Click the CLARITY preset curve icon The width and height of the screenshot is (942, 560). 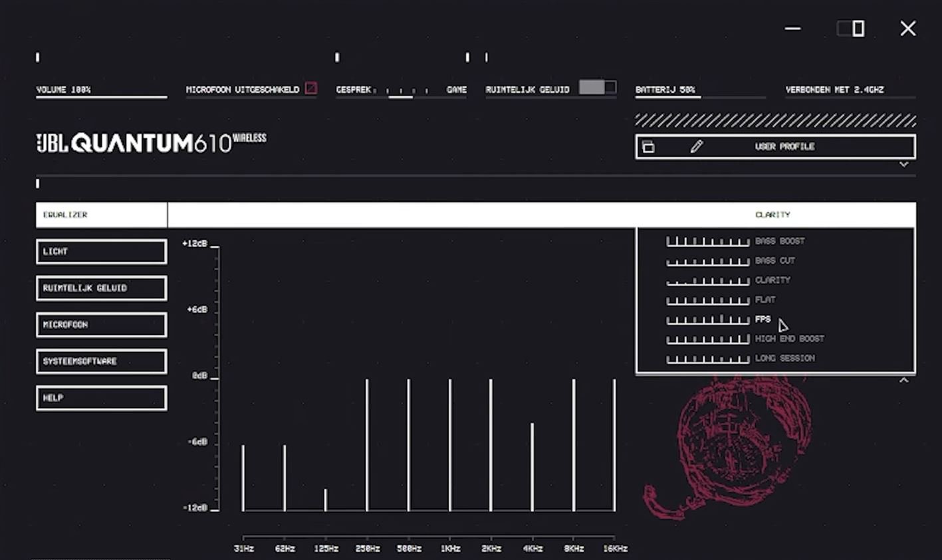click(708, 280)
